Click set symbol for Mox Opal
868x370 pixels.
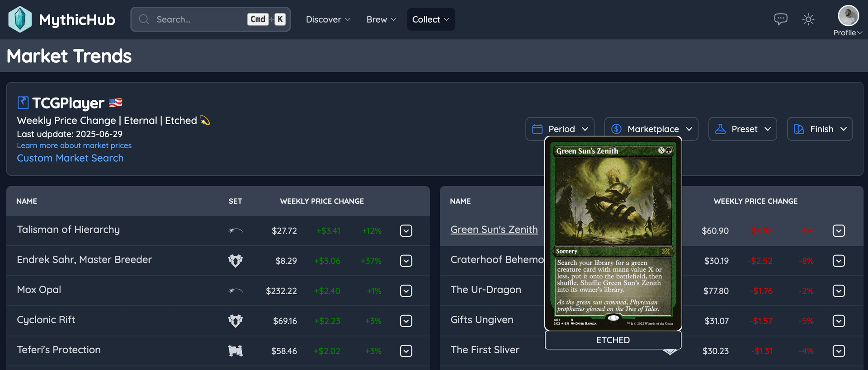coord(236,291)
